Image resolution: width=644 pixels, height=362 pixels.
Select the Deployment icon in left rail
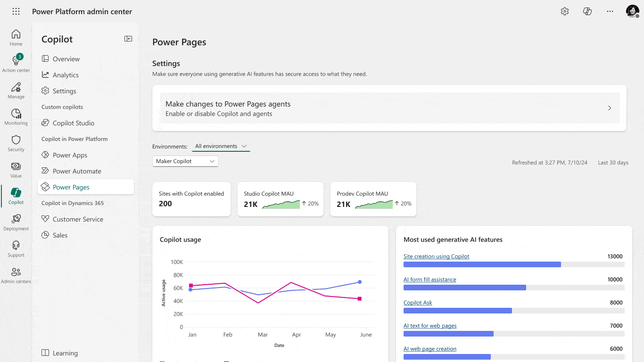tap(16, 222)
